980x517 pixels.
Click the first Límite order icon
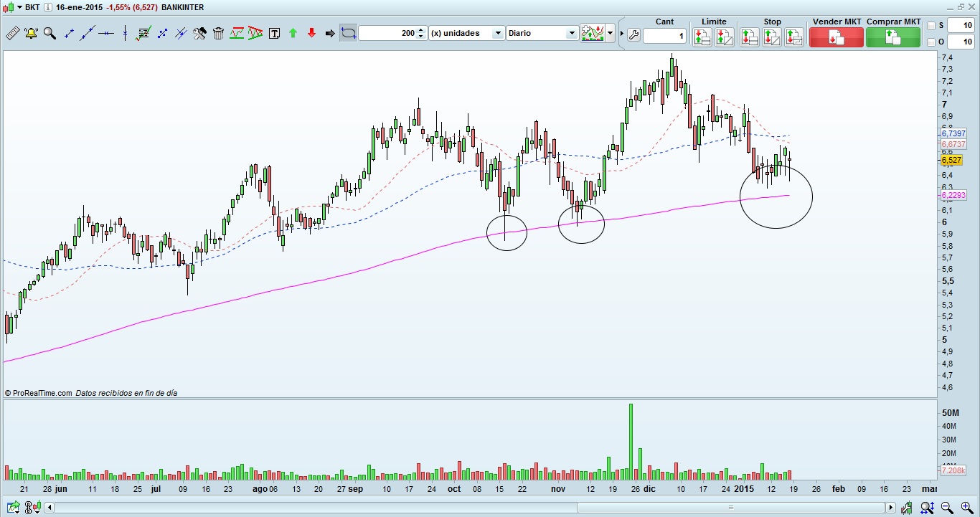(702, 37)
